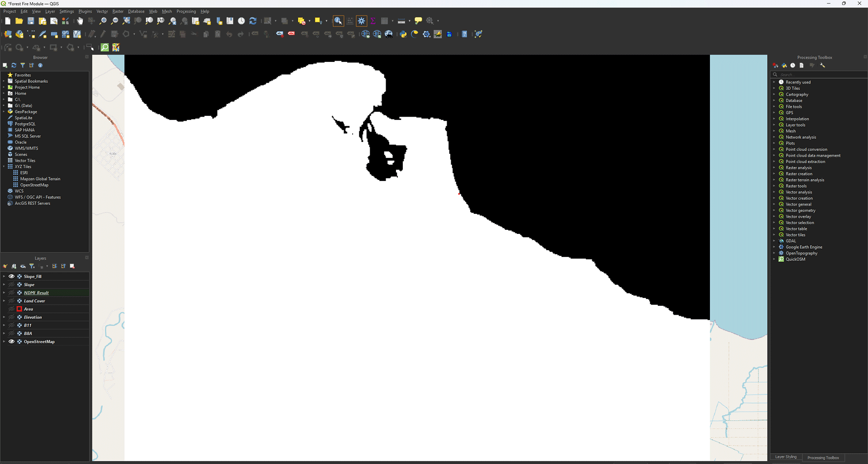Select Mapzen Global Terrain in Browser
The image size is (868, 464).
click(40, 179)
